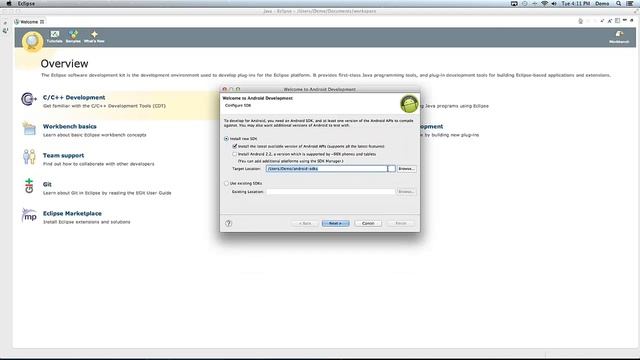The height and width of the screenshot is (360, 640).
Task: Click the 'Configure SDK' subtitle text
Action: click(238, 105)
